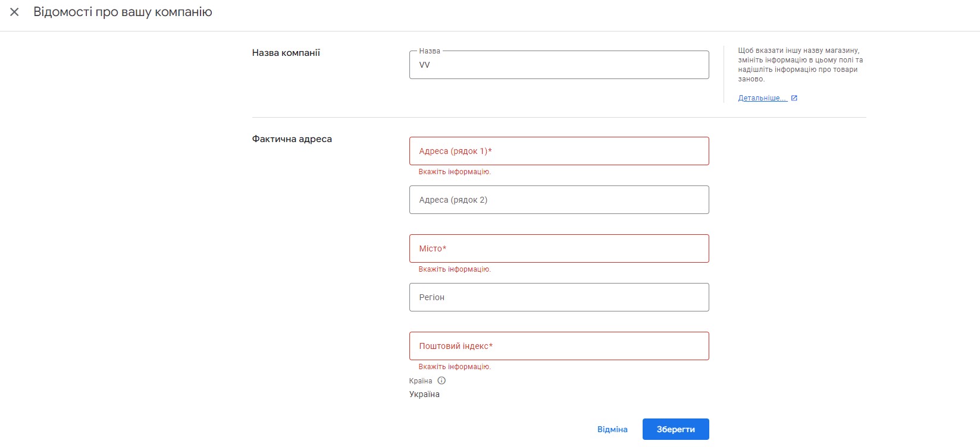Image resolution: width=980 pixels, height=447 pixels.
Task: Click the error message under Поштовий індекс
Action: coord(454,367)
